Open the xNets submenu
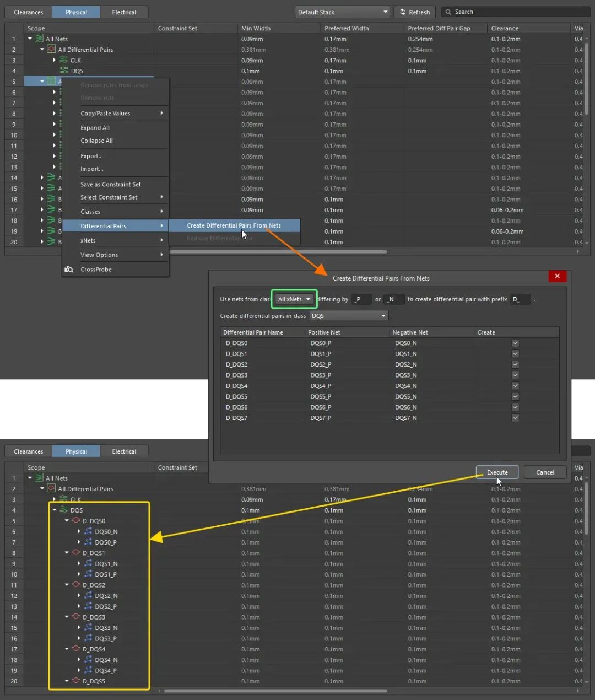Viewport: 595px width, 700px height. [x=115, y=240]
